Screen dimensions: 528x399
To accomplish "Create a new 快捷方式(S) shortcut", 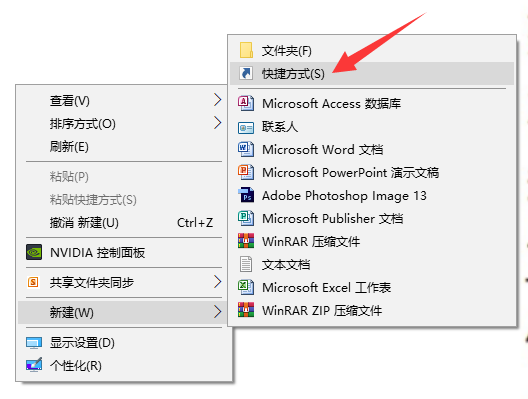I will tap(372, 73).
